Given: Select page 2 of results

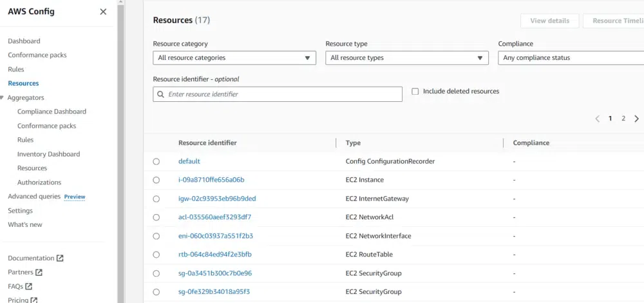Looking at the screenshot, I should [x=623, y=119].
